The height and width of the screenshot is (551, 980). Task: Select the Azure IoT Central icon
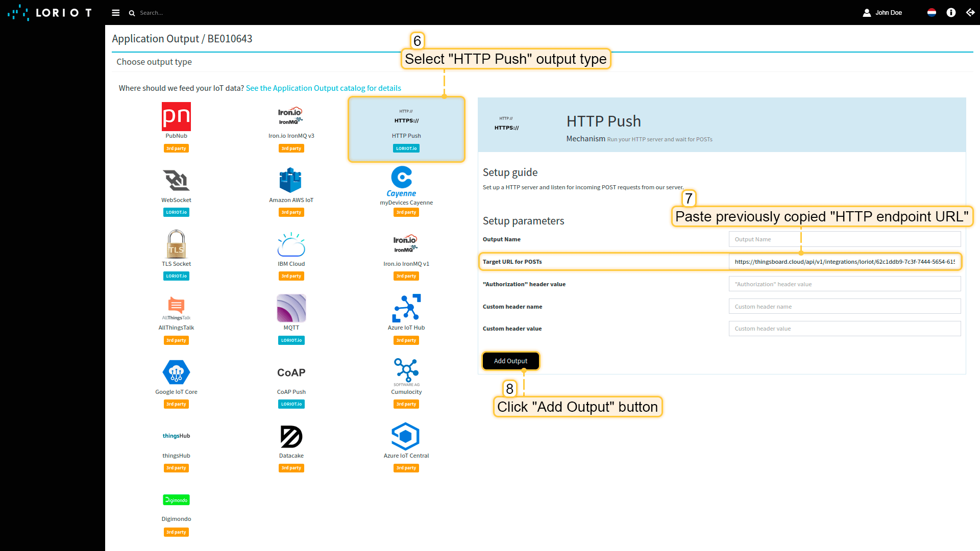pos(406,437)
